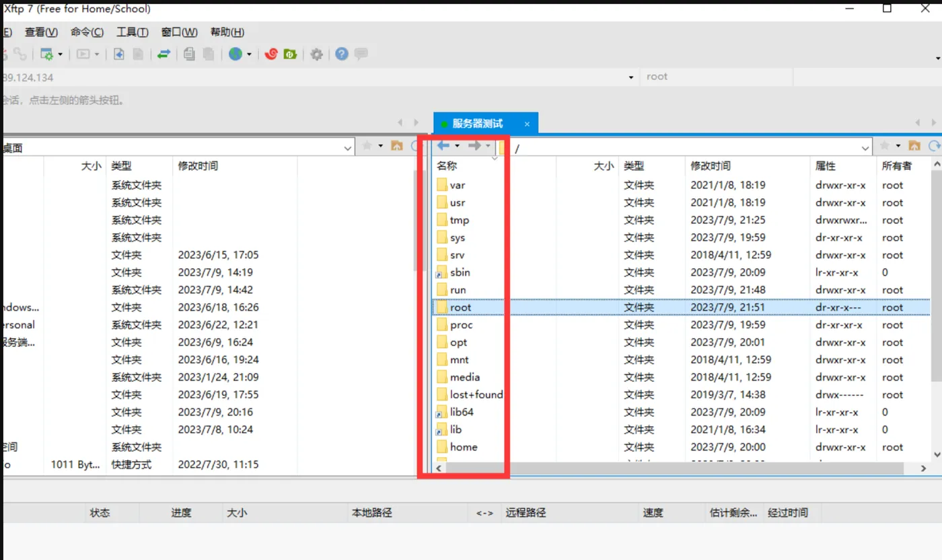942x560 pixels.
Task: Click the username field showing root
Action: pyautogui.click(x=716, y=77)
